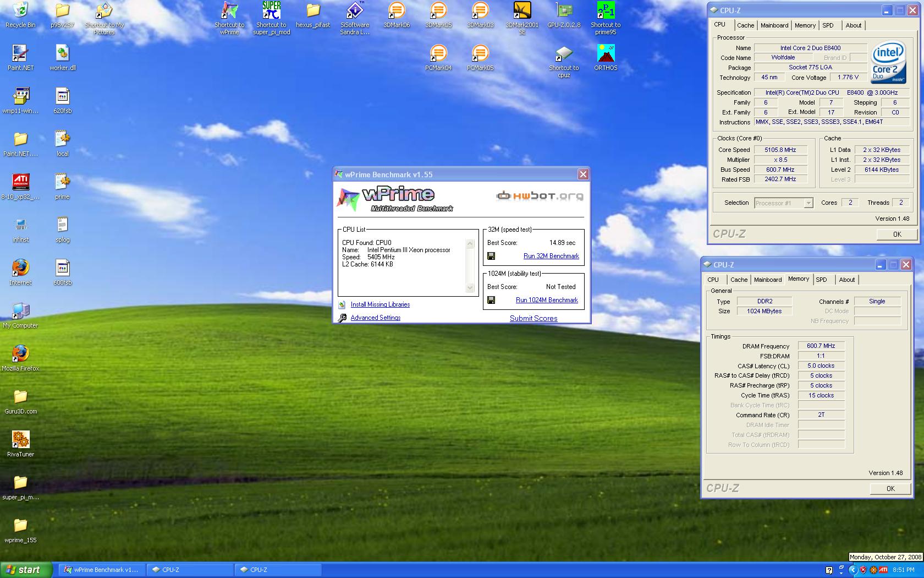Open Memory tab in upper CPU-Z
This screenshot has width=924, height=578.
click(x=805, y=25)
